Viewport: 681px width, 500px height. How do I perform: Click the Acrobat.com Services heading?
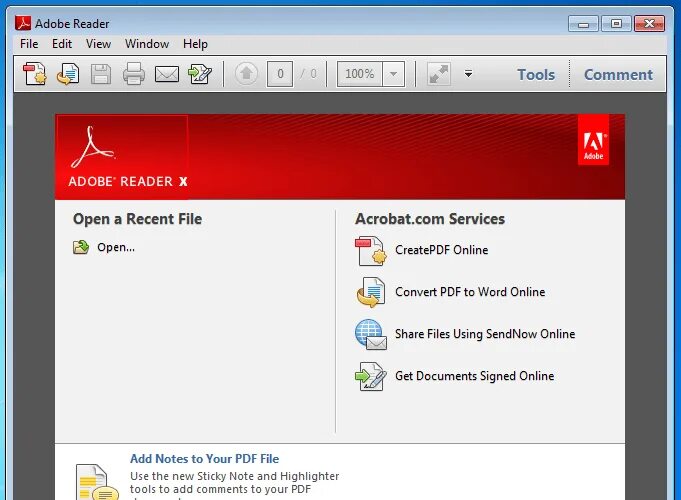tap(430, 219)
